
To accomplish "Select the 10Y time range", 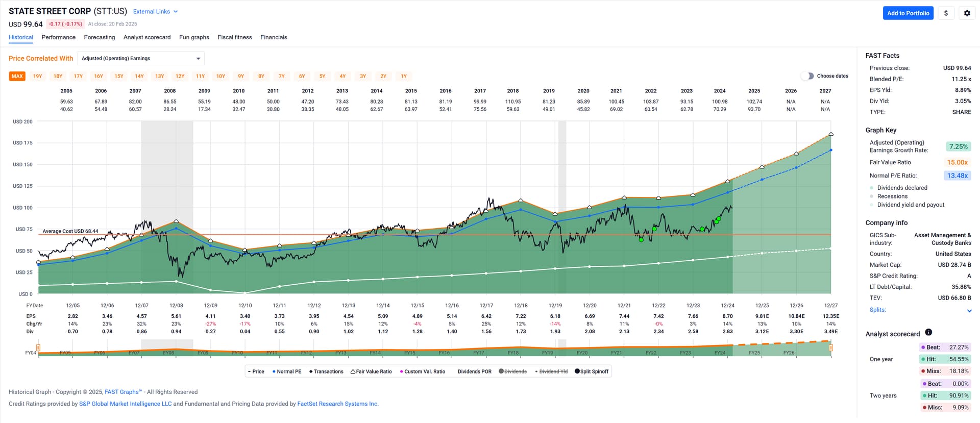I will pyautogui.click(x=220, y=76).
